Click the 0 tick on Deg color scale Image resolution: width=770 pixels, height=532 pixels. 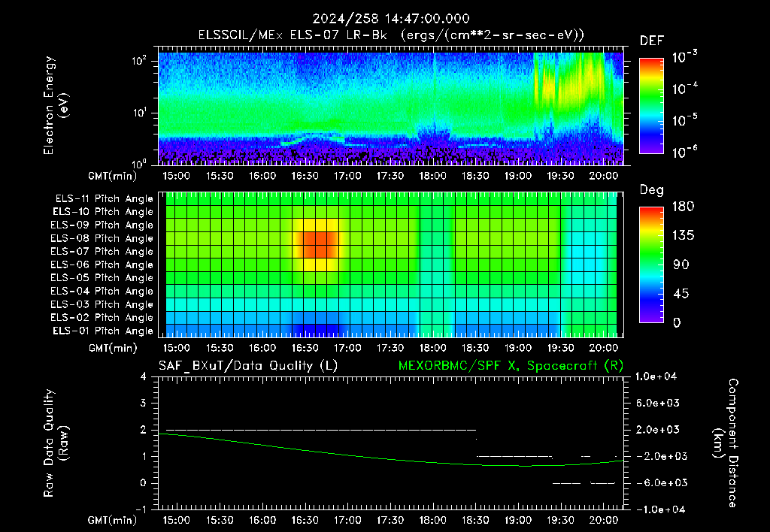[677, 322]
